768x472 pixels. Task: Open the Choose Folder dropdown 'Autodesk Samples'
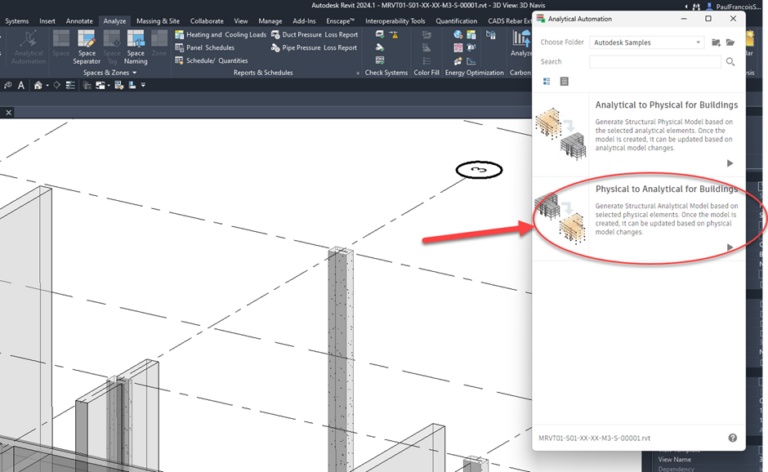point(647,43)
